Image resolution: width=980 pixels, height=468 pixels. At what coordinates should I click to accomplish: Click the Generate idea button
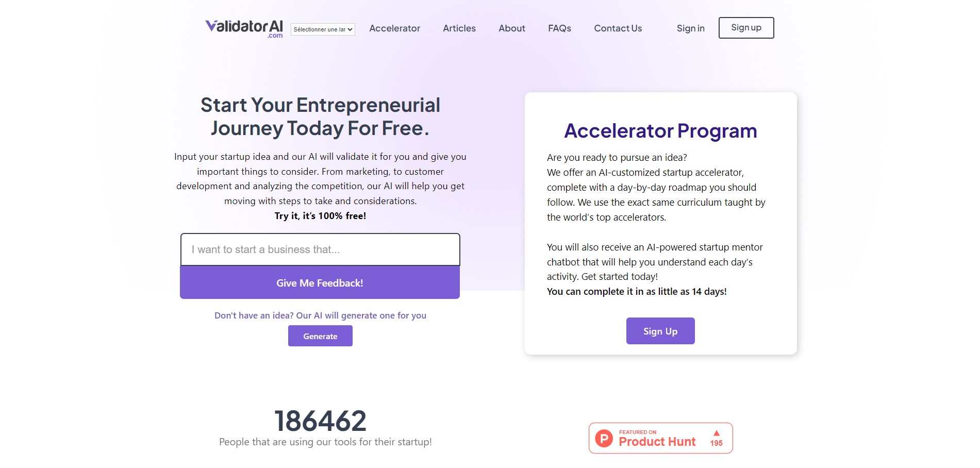(320, 336)
